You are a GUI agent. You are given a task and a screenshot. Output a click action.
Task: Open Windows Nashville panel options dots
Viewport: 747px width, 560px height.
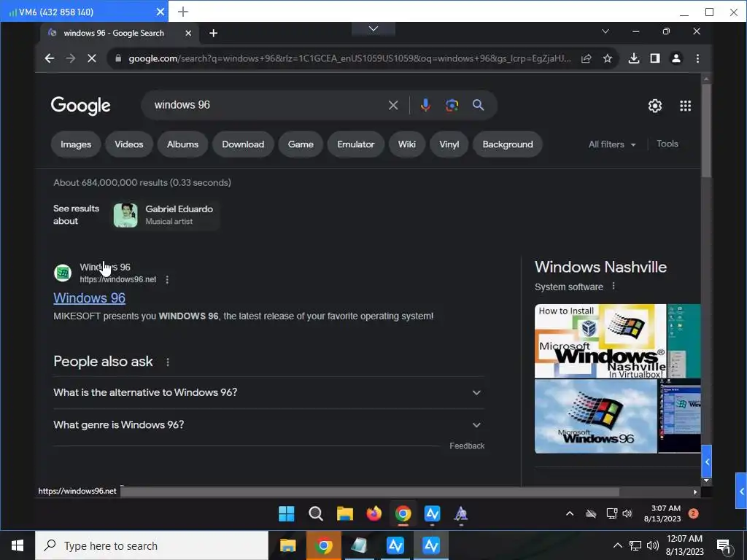[614, 286]
